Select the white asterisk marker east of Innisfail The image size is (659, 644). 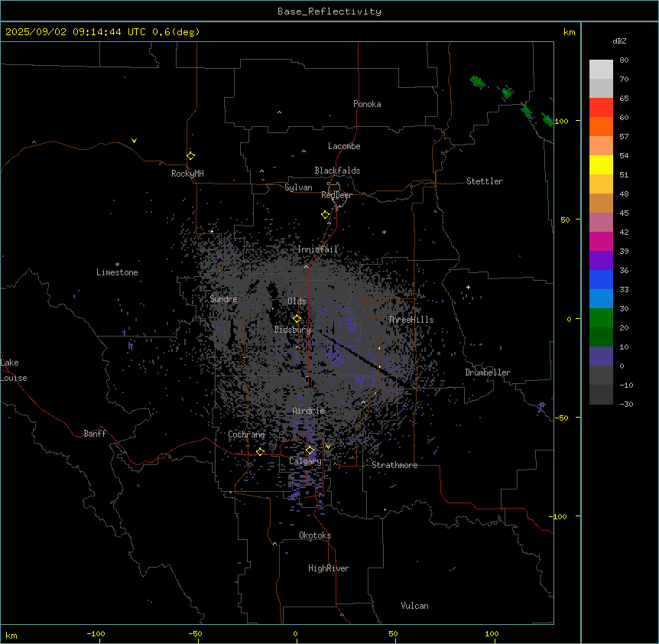coord(384,232)
